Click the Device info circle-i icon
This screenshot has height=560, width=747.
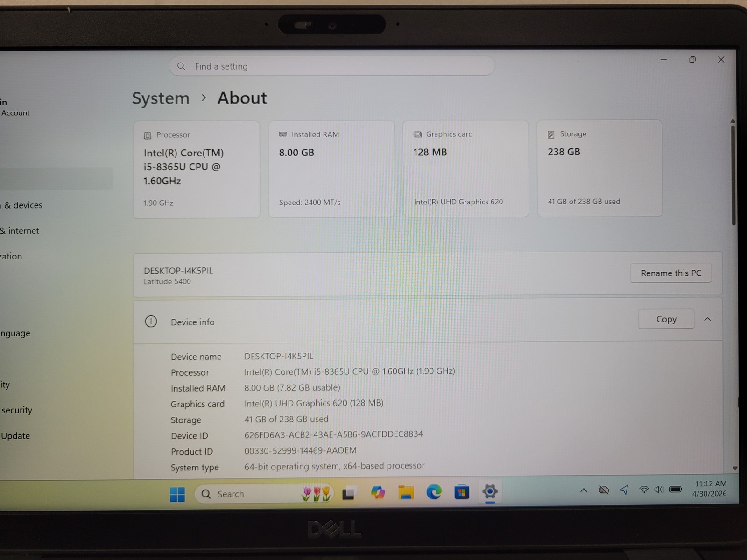coord(151,322)
